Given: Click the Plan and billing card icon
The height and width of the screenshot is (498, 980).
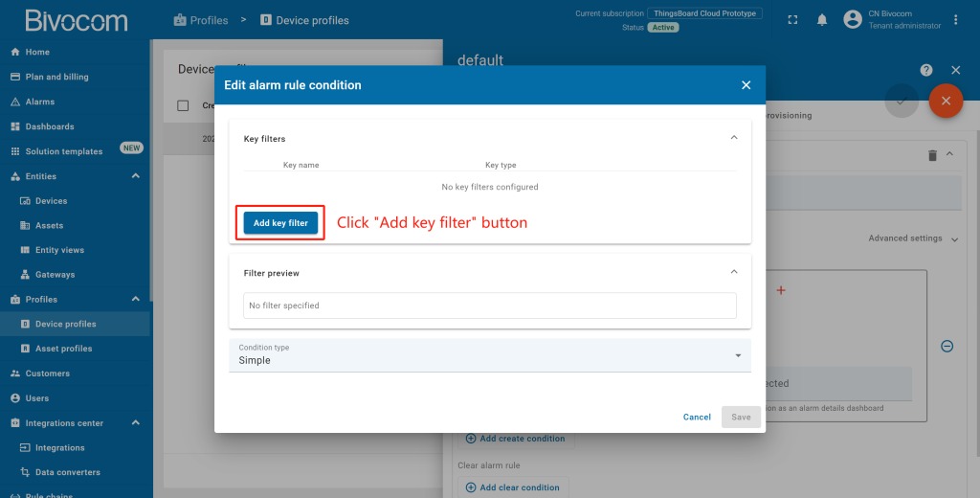Looking at the screenshot, I should [15, 77].
